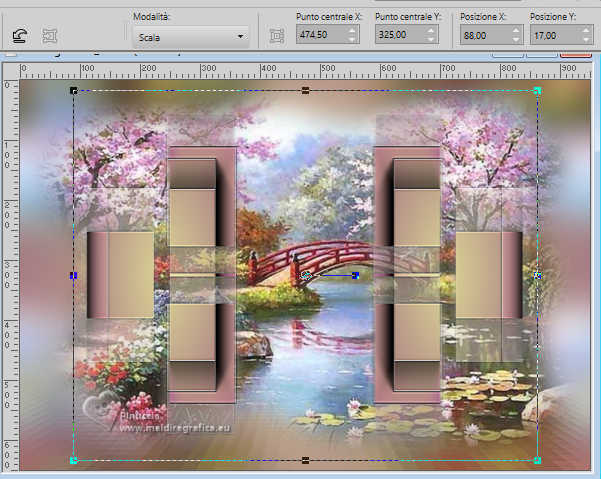601x479 pixels.
Task: Increase Posizione X with its up arrow
Action: click(516, 31)
